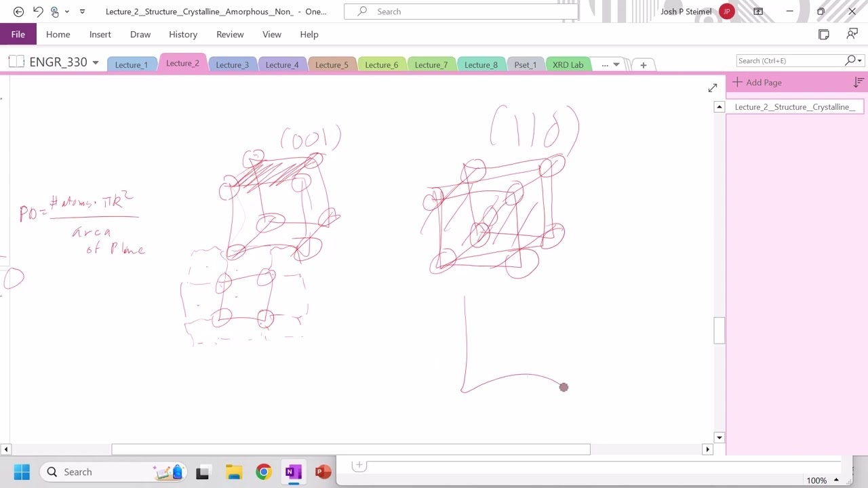Click horizontal scrollbar right arrow
Screen dimensions: 868x488
(708, 449)
